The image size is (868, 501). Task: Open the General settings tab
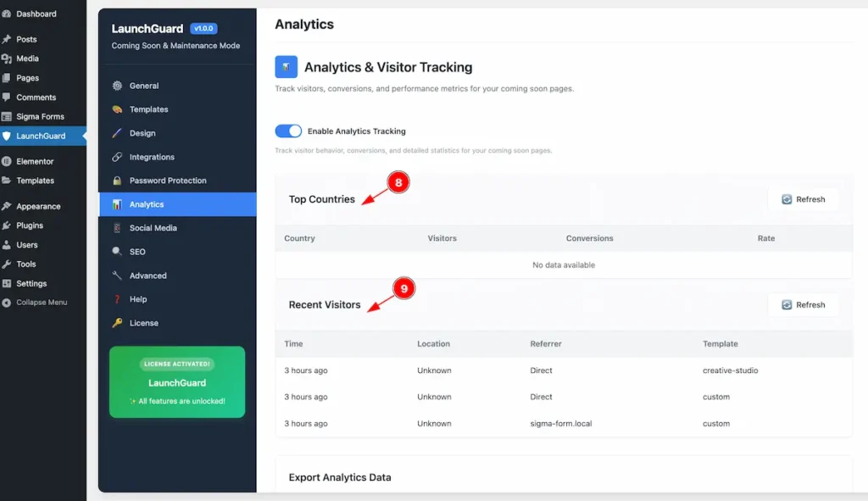click(177, 86)
